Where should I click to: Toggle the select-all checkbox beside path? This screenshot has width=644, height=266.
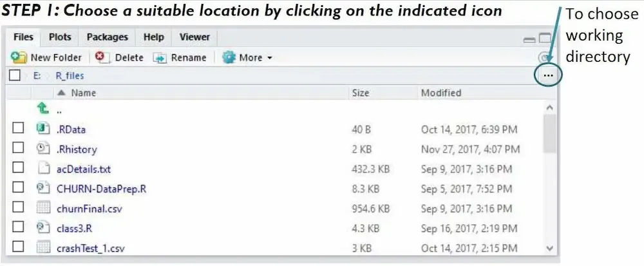(x=15, y=75)
